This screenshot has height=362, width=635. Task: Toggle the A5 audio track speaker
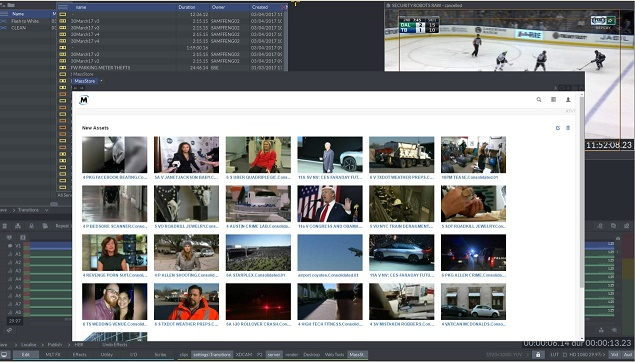(10, 287)
